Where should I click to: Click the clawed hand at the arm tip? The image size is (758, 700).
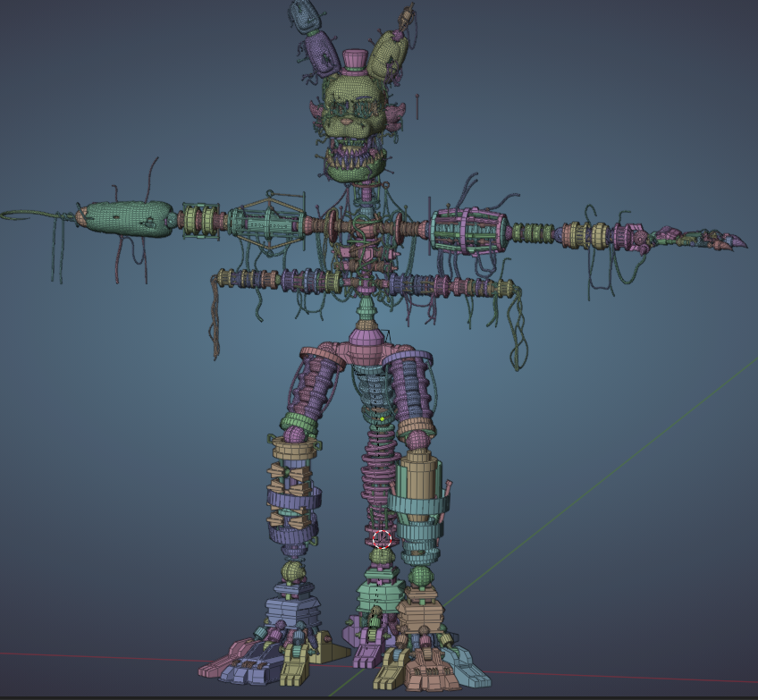(x=696, y=238)
